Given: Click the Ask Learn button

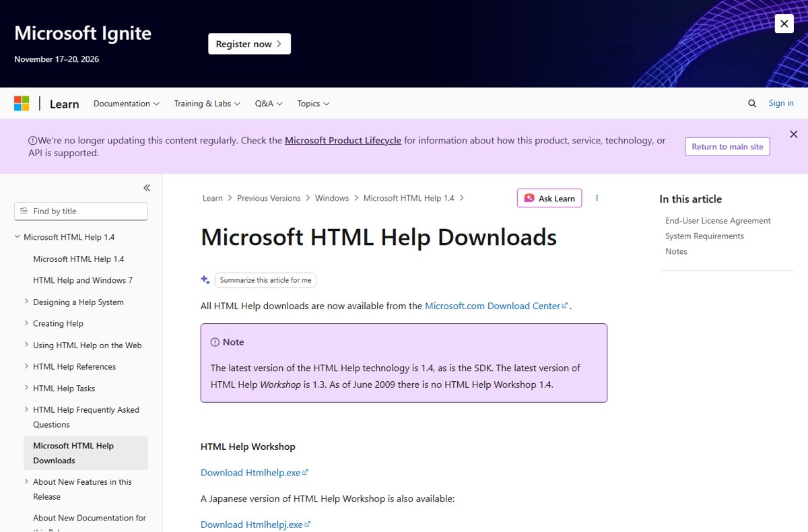Looking at the screenshot, I should pos(549,198).
